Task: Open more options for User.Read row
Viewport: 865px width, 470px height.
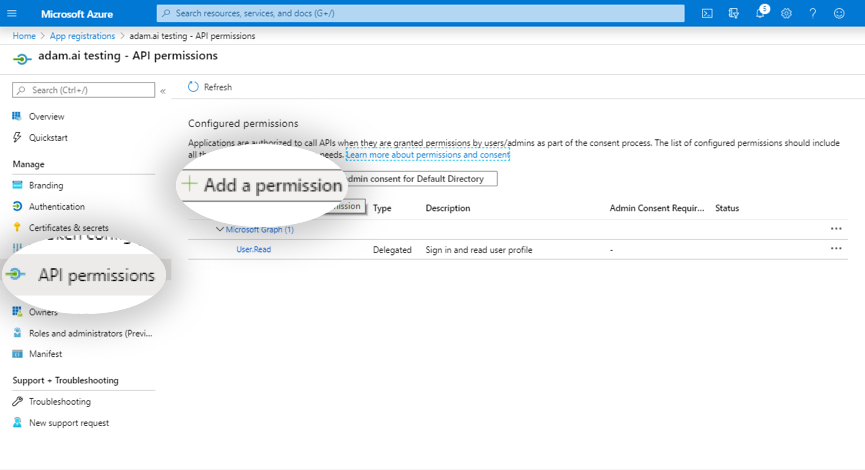Action: 836,248
